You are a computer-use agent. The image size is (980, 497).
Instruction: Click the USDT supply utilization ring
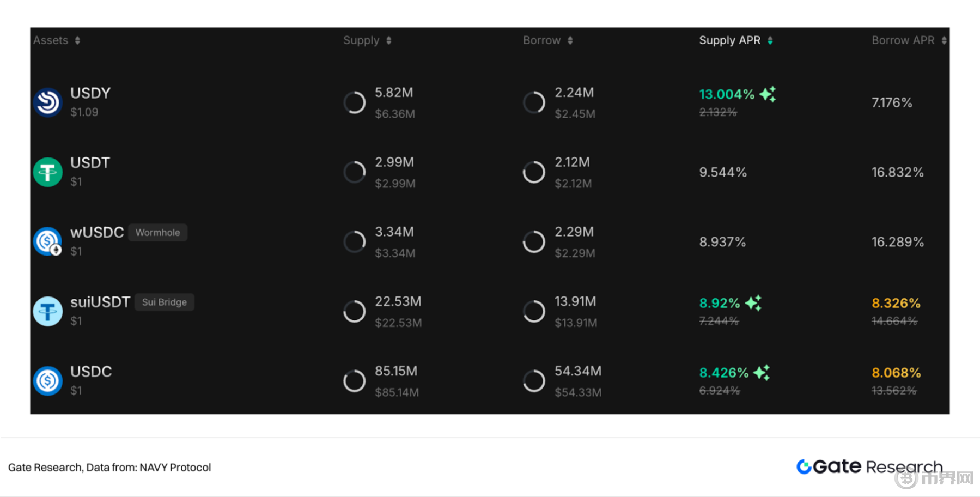tap(354, 172)
